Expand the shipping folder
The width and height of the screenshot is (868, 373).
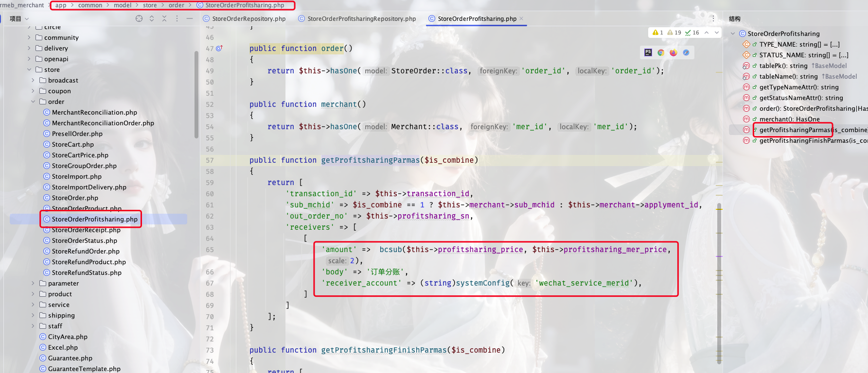click(x=33, y=315)
